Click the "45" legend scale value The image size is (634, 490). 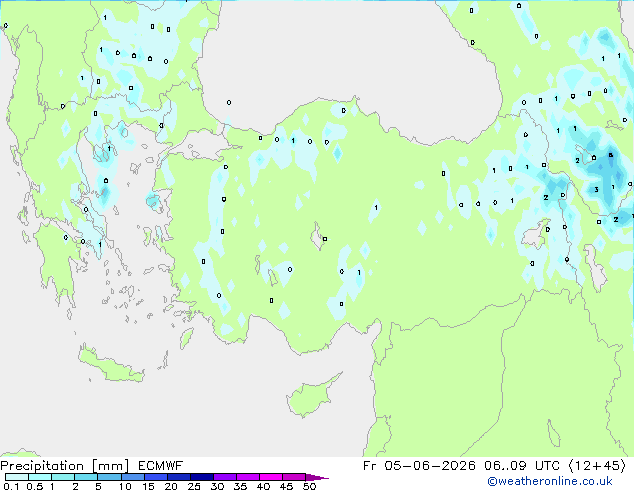point(286,486)
